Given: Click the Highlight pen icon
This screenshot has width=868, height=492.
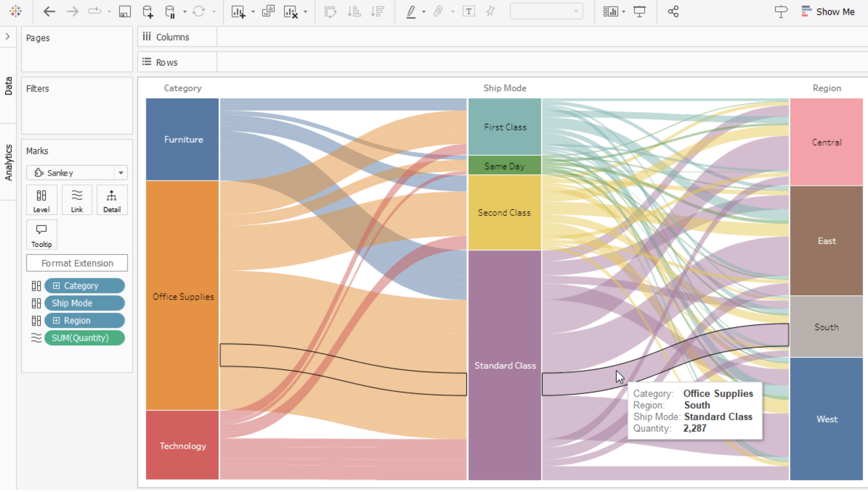Looking at the screenshot, I should click(x=411, y=12).
